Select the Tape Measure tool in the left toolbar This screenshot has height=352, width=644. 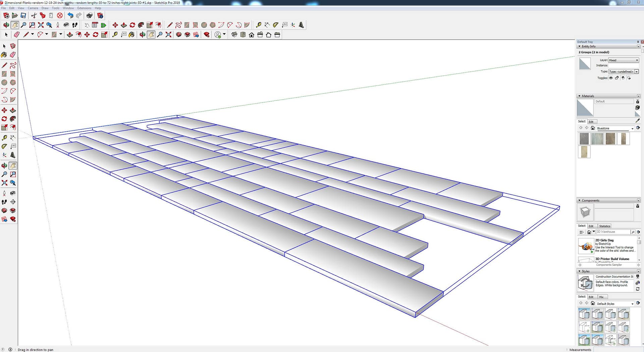click(x=4, y=138)
